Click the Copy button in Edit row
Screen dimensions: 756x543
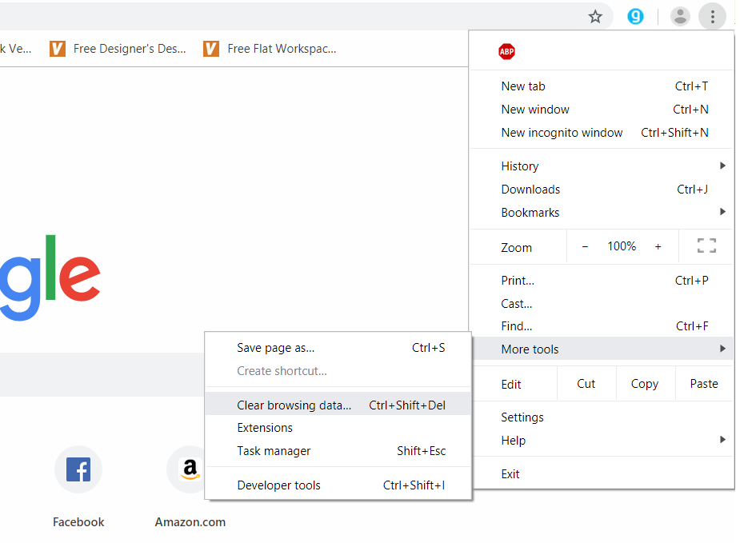[644, 384]
